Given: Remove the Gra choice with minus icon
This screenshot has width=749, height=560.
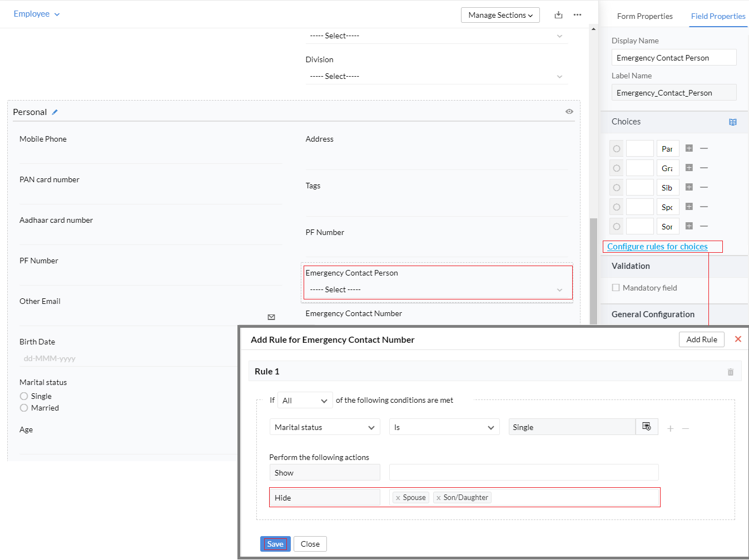Looking at the screenshot, I should [704, 168].
